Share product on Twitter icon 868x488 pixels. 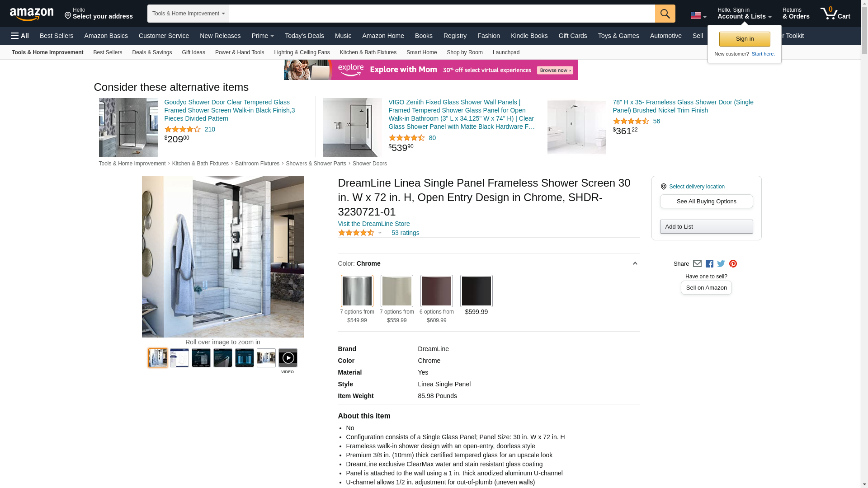coord(721,264)
